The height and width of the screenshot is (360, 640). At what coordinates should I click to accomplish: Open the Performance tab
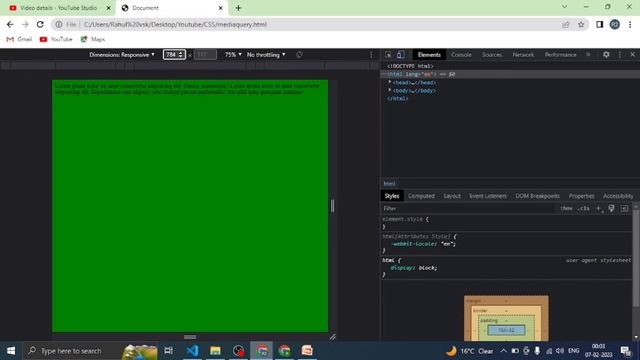(560, 55)
